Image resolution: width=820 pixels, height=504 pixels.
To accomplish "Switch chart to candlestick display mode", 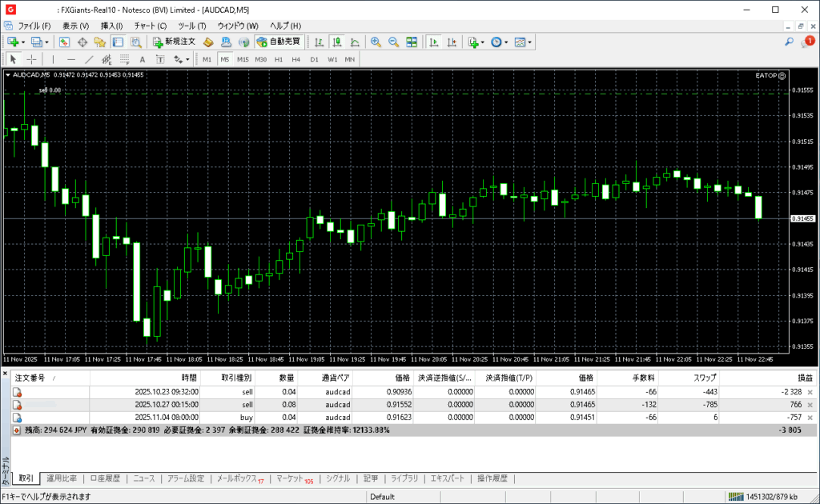I will tap(337, 42).
